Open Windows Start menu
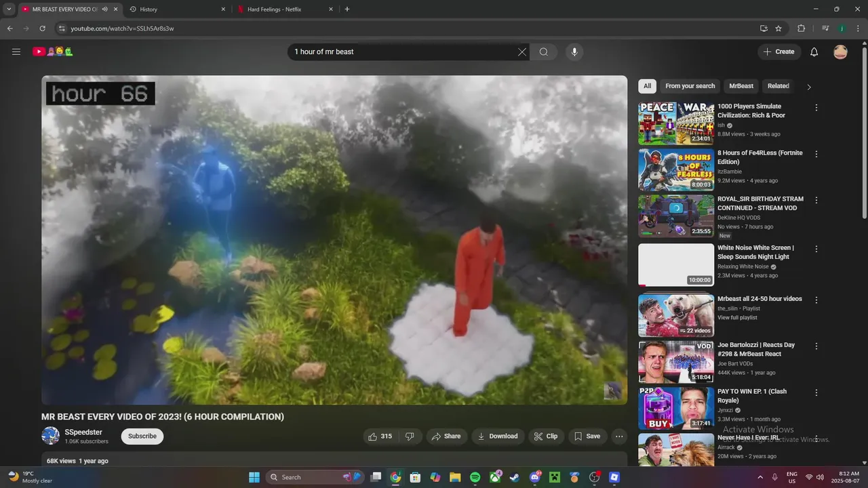The image size is (868, 488). pyautogui.click(x=254, y=477)
